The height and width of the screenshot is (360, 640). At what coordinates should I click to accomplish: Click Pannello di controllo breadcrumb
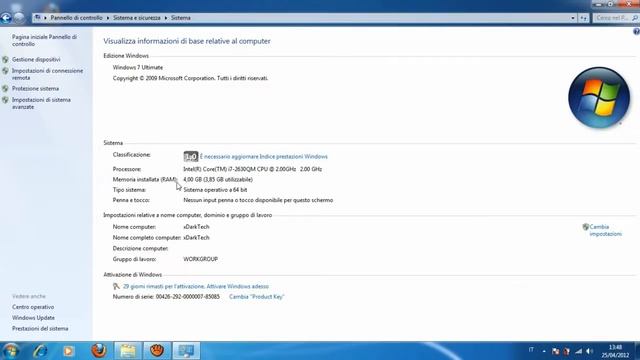pyautogui.click(x=76, y=18)
